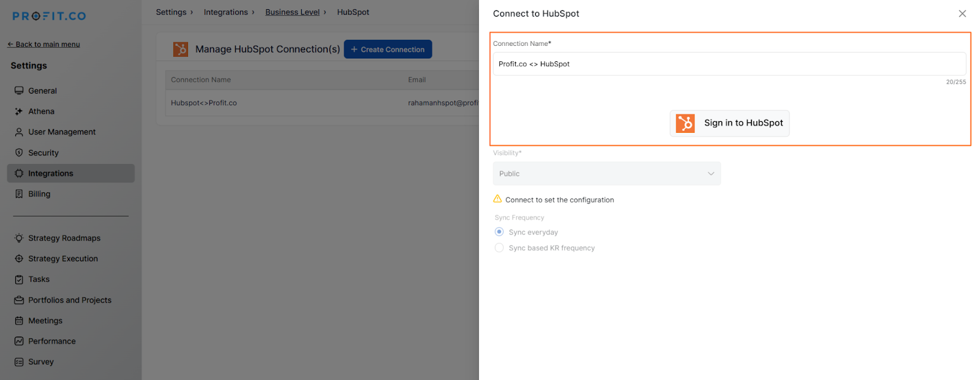Screen dimensions: 980x380
Task: Click the General monitor icon in sidebar
Action: pyautogui.click(x=19, y=91)
